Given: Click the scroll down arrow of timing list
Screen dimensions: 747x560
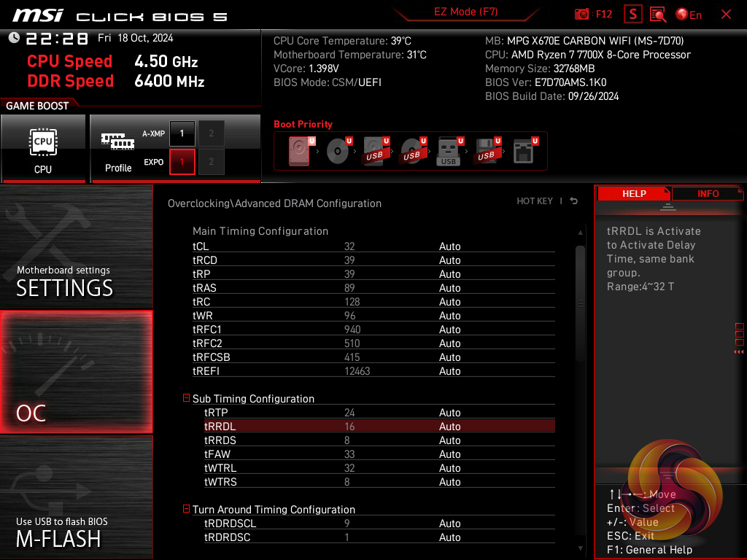Looking at the screenshot, I should click(580, 548).
